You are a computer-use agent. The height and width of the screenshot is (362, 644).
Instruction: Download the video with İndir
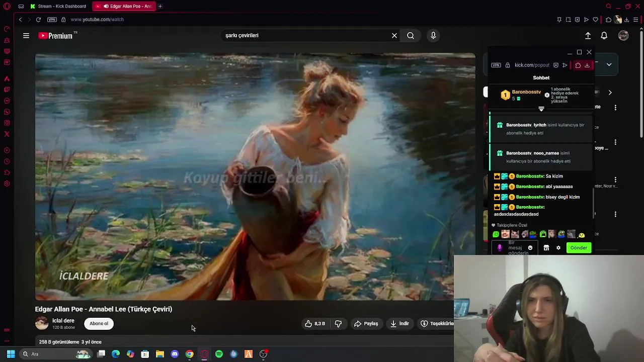tap(400, 324)
